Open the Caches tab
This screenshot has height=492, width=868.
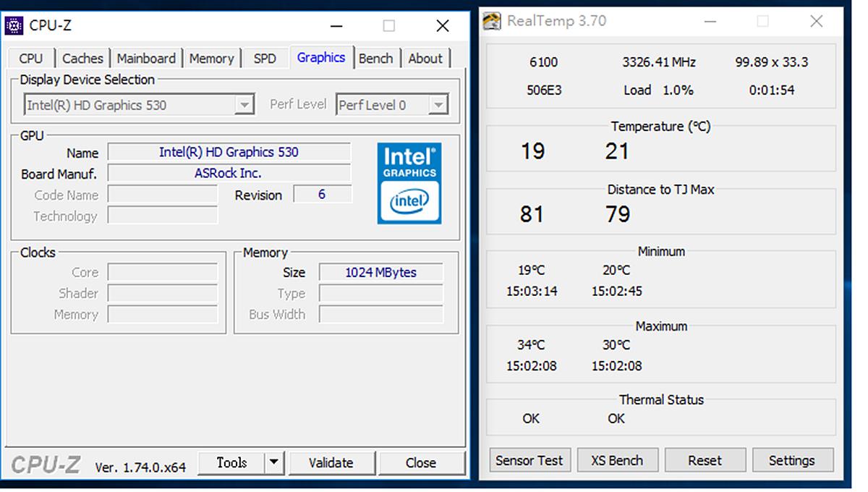click(82, 59)
